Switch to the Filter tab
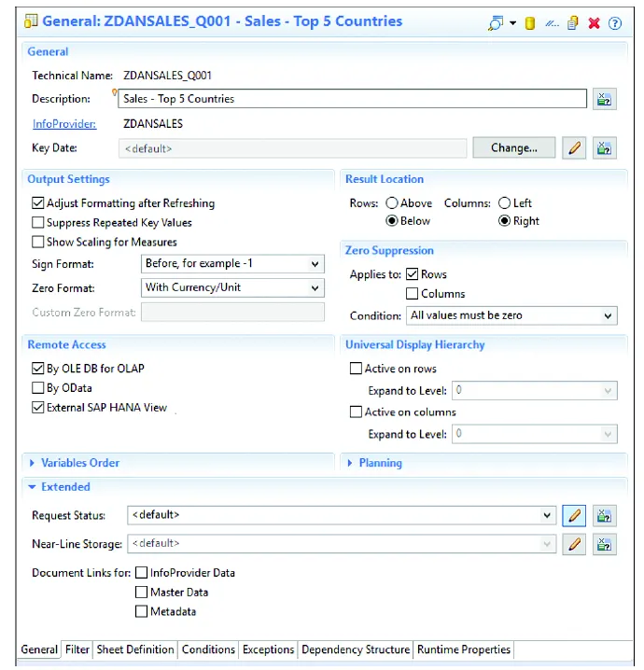Viewport: 644px width, 670px height. coord(77,649)
